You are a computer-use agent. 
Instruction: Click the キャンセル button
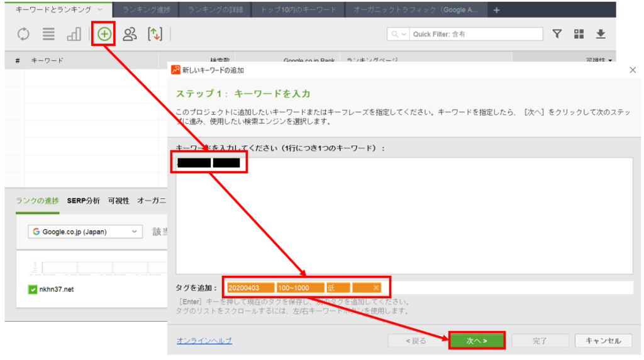pos(603,340)
